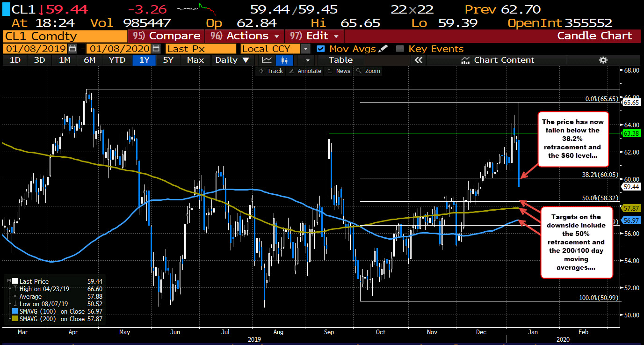Click the 57.87 olive axis label
The width and height of the screenshot is (644, 345).
coord(631,207)
